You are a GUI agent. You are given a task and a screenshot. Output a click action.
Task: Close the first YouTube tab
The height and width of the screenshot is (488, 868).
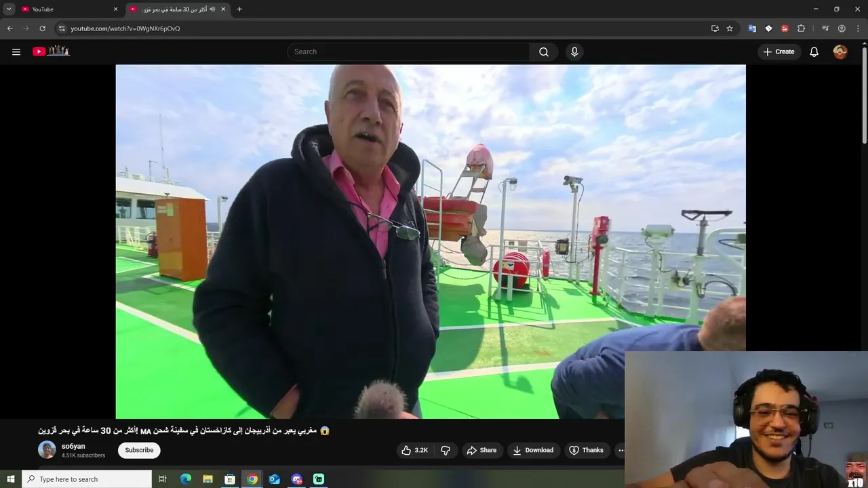click(115, 9)
